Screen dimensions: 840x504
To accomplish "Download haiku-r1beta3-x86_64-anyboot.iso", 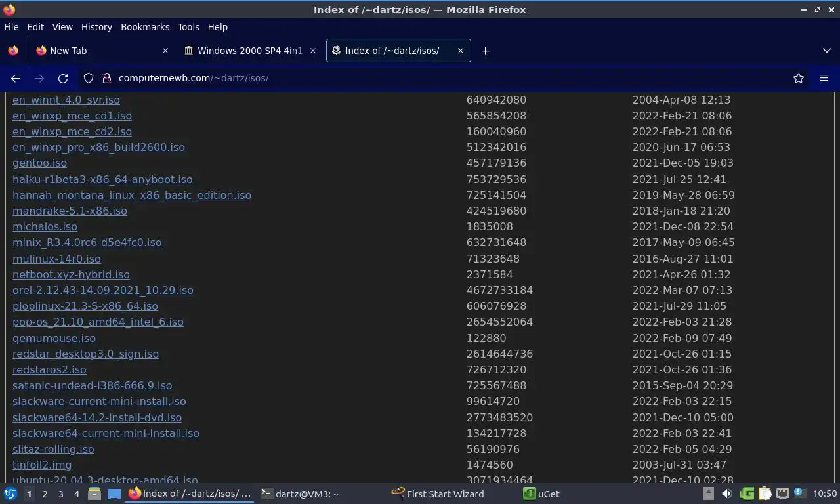I will tap(102, 180).
